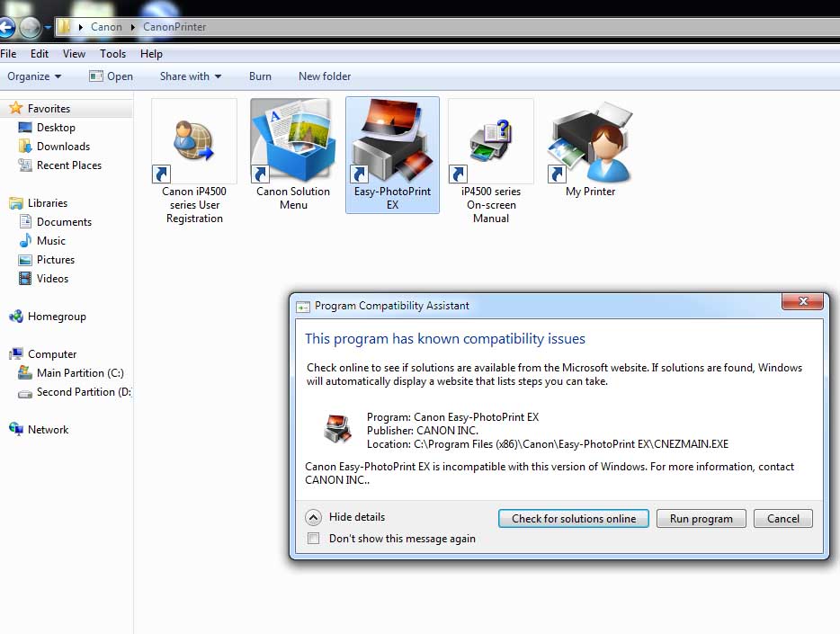The image size is (840, 634).
Task: Open recent pages dropdown arrow near Forward
Action: pyautogui.click(x=48, y=26)
